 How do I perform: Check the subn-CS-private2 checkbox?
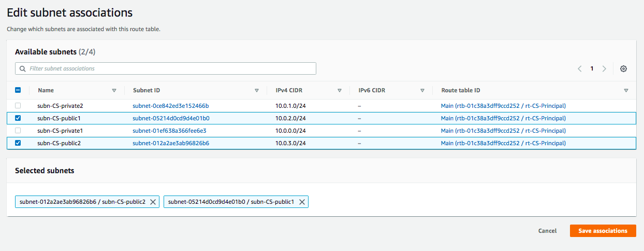pyautogui.click(x=18, y=106)
